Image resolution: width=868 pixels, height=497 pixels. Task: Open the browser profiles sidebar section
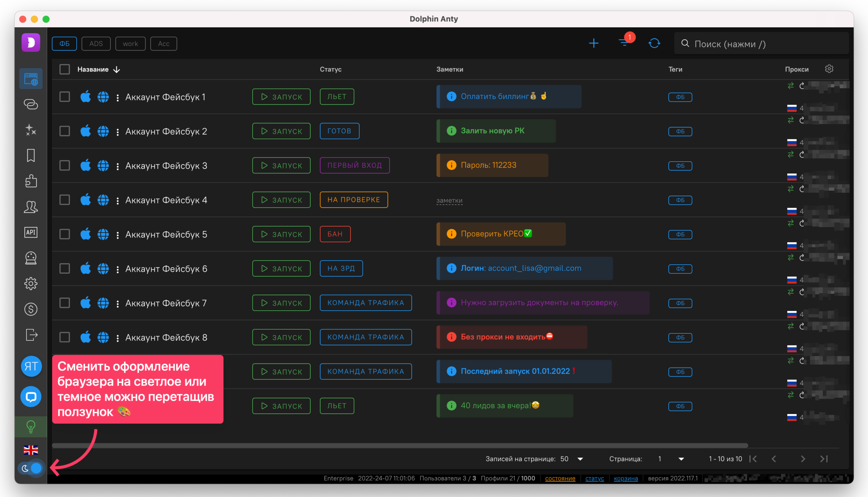click(31, 79)
